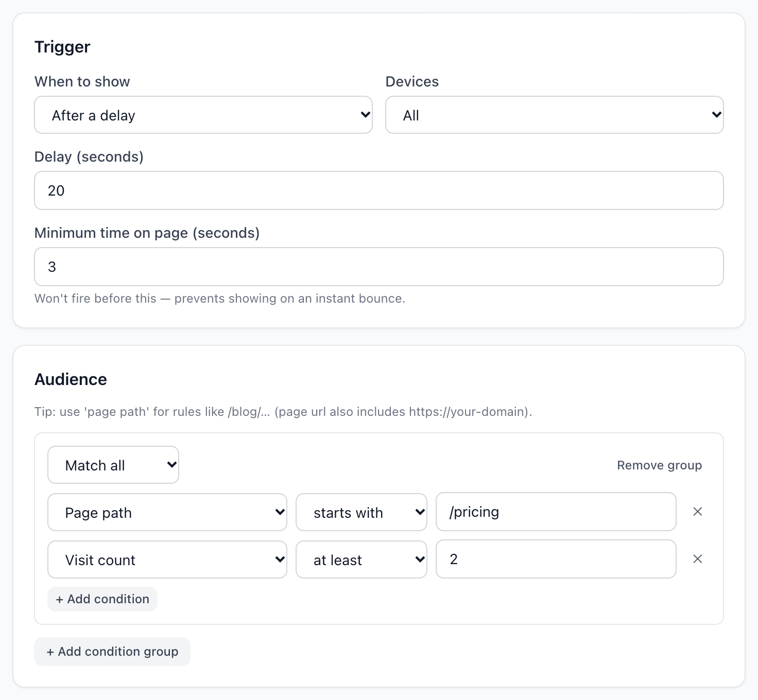The height and width of the screenshot is (700, 758).
Task: Add a new condition group
Action: click(x=112, y=652)
